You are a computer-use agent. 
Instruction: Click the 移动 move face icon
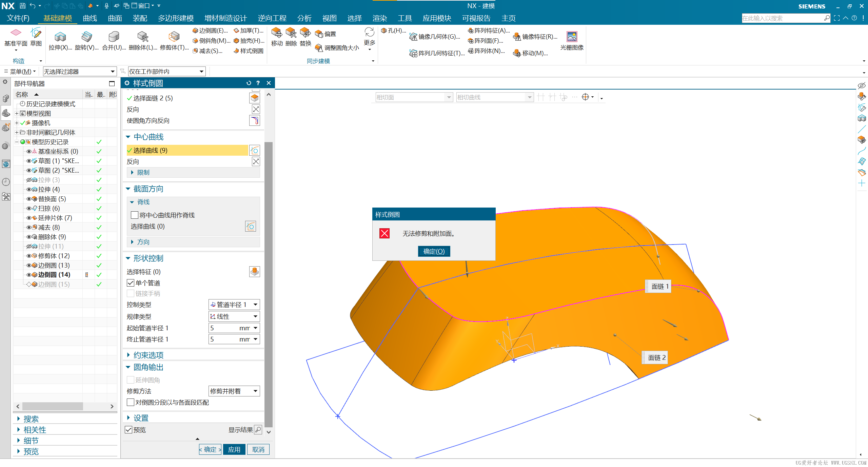[x=277, y=33]
